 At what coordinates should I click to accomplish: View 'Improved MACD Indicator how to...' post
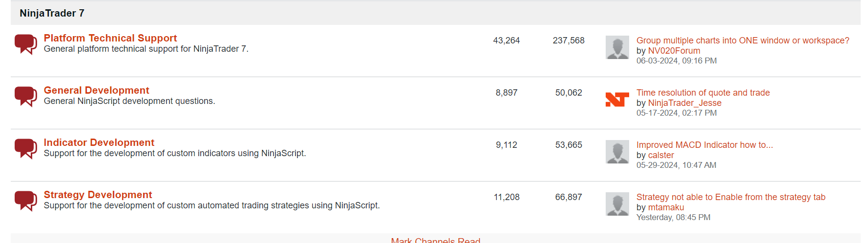(x=704, y=145)
